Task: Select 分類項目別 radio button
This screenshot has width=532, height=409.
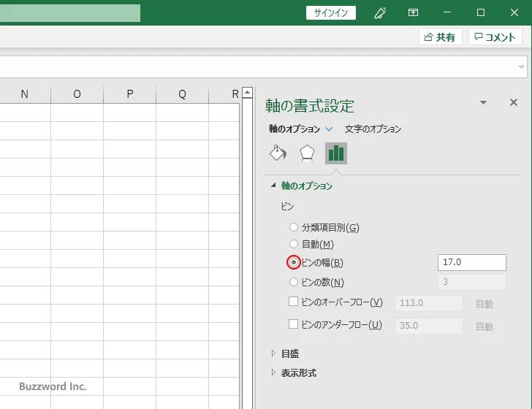Action: pyautogui.click(x=294, y=227)
